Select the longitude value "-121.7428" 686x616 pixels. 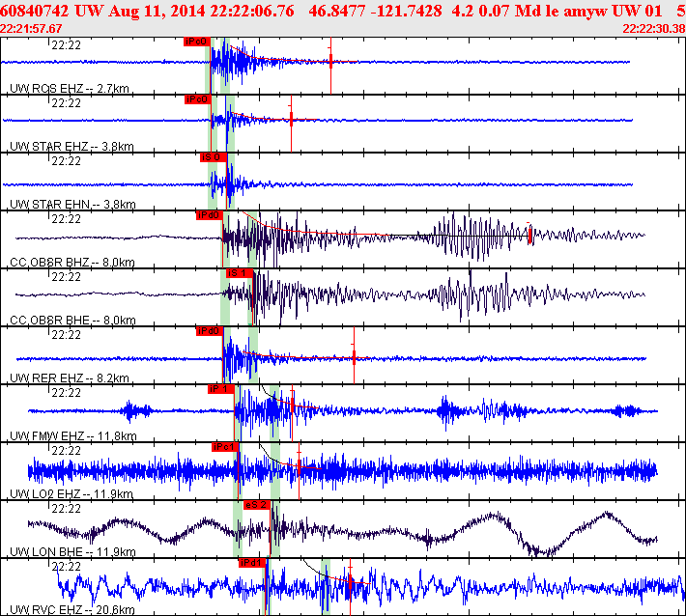point(406,11)
